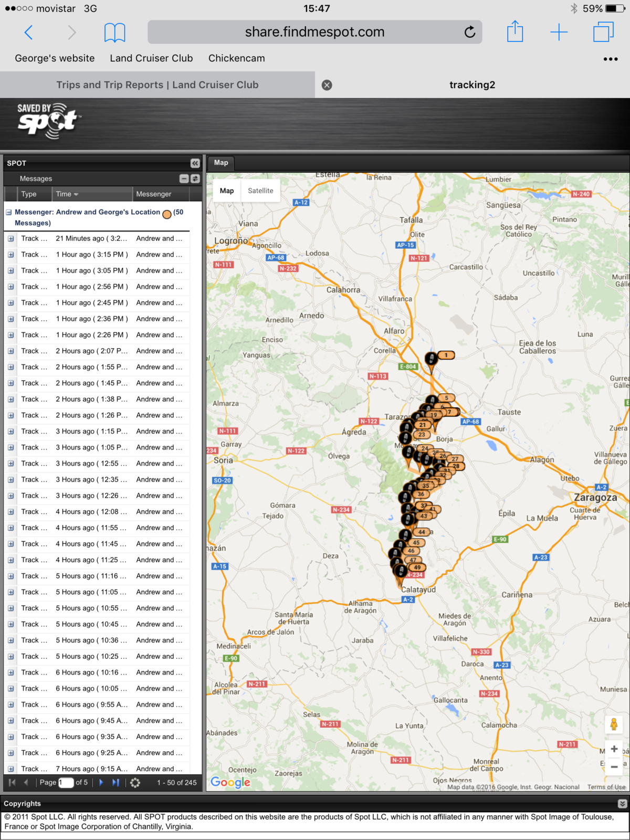This screenshot has width=630, height=840.
Task: Select map marker number 49
Action: coord(417,567)
